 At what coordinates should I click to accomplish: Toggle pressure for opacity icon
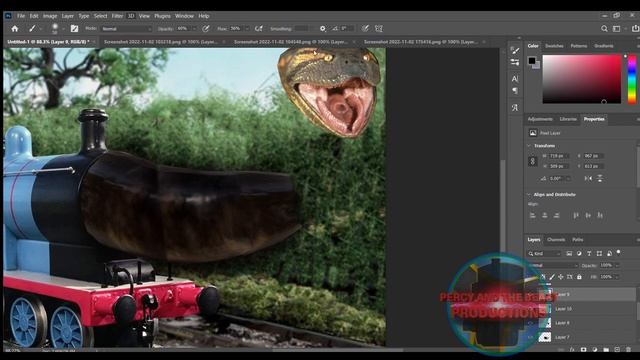pos(206,29)
